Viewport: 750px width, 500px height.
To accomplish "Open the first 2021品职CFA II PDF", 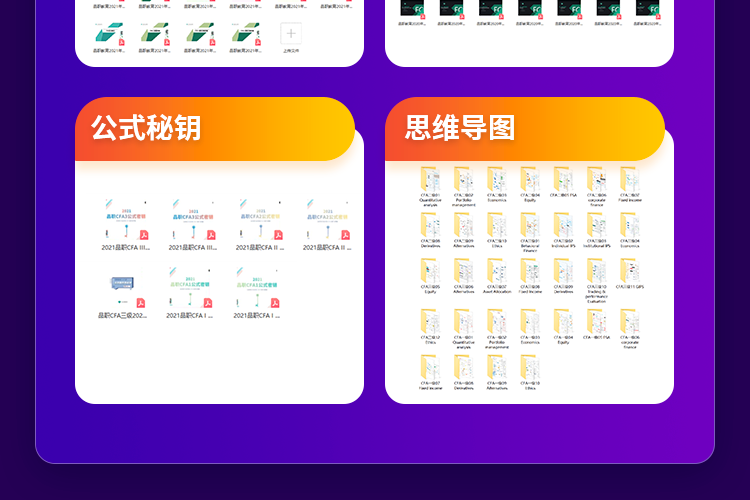I will pos(259,223).
